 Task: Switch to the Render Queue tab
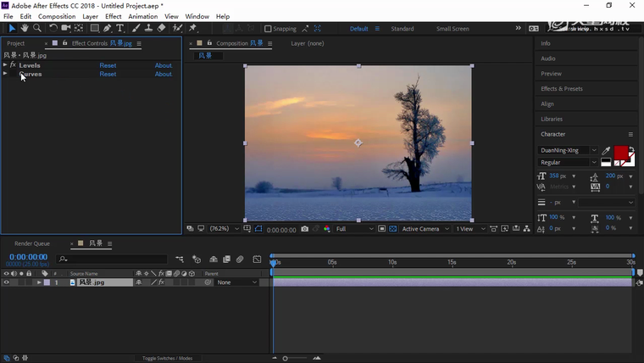[x=32, y=243]
